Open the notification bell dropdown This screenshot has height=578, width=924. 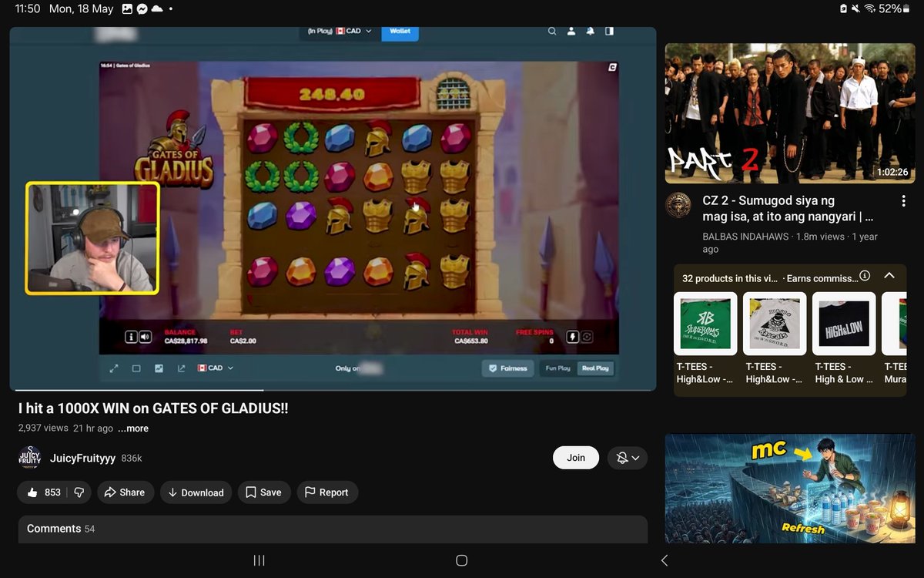click(x=628, y=458)
